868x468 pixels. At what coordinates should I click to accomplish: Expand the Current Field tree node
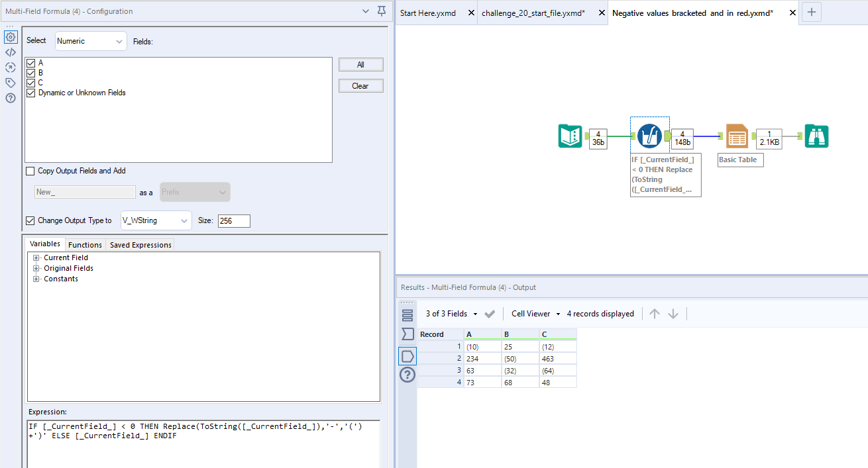point(36,258)
